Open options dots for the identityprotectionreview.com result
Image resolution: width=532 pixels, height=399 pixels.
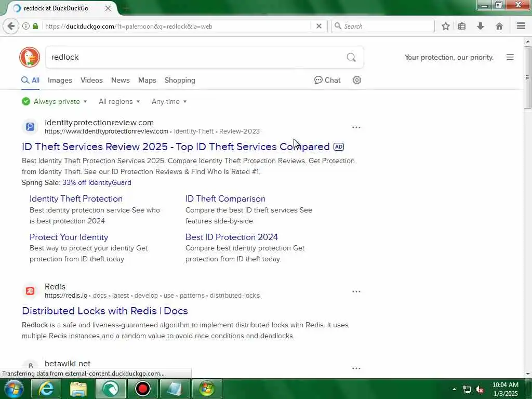(x=356, y=127)
